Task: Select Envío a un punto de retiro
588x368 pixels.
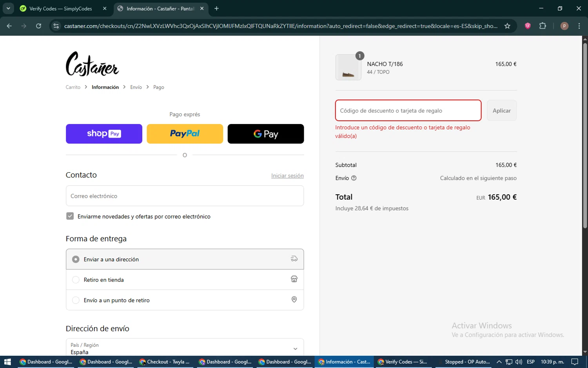Action: 185,300
